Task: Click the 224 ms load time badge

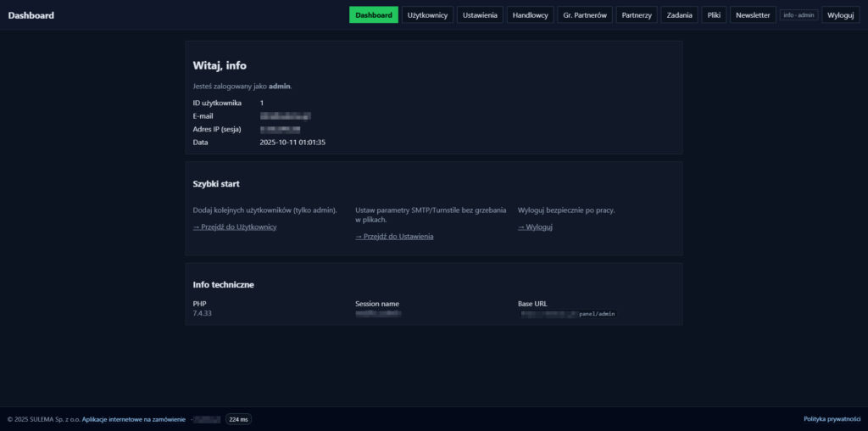Action: pyautogui.click(x=238, y=419)
